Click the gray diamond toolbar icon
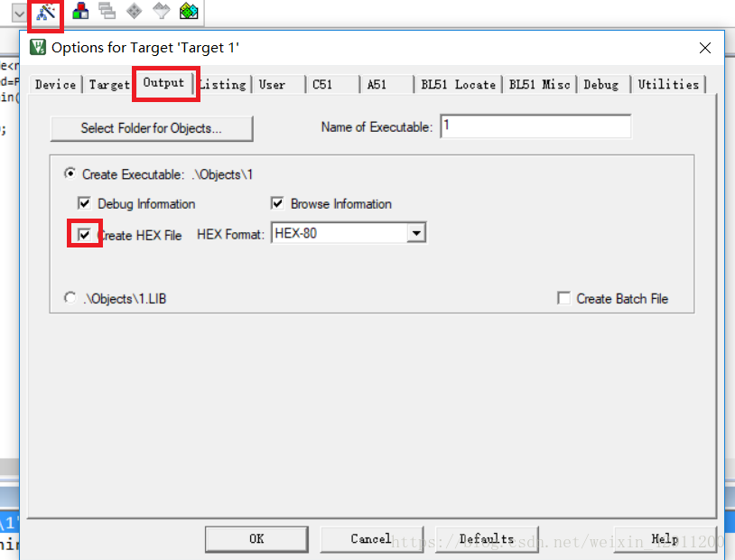The image size is (735, 560). tap(134, 11)
